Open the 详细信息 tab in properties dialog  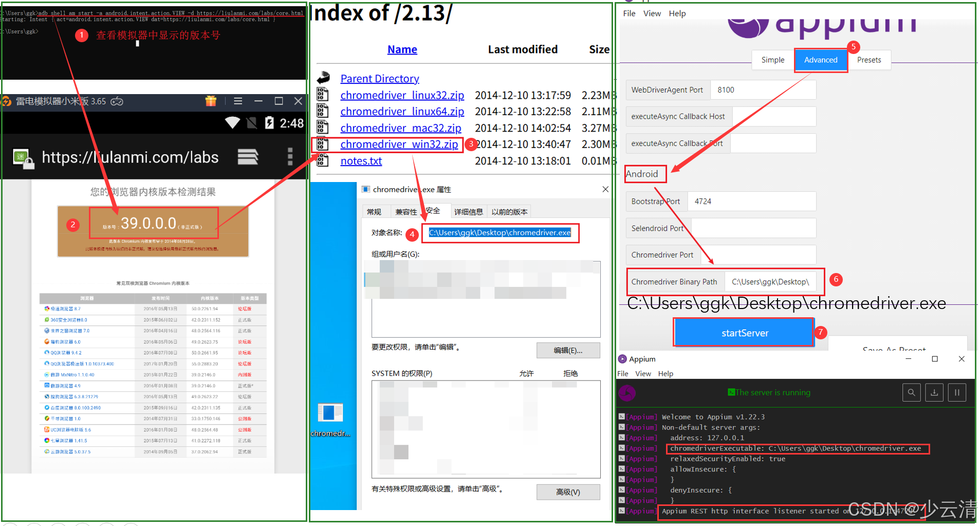click(468, 212)
